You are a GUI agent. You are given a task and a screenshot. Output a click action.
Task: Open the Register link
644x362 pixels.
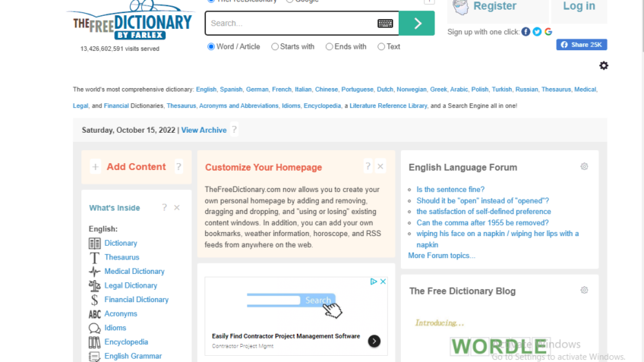[x=494, y=6]
